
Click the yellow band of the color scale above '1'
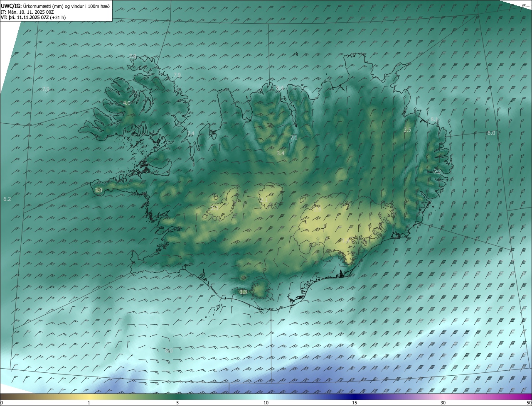pyautogui.click(x=89, y=396)
